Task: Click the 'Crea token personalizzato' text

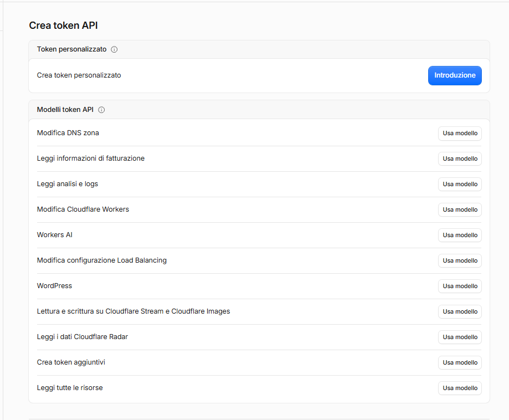Action: [x=79, y=75]
